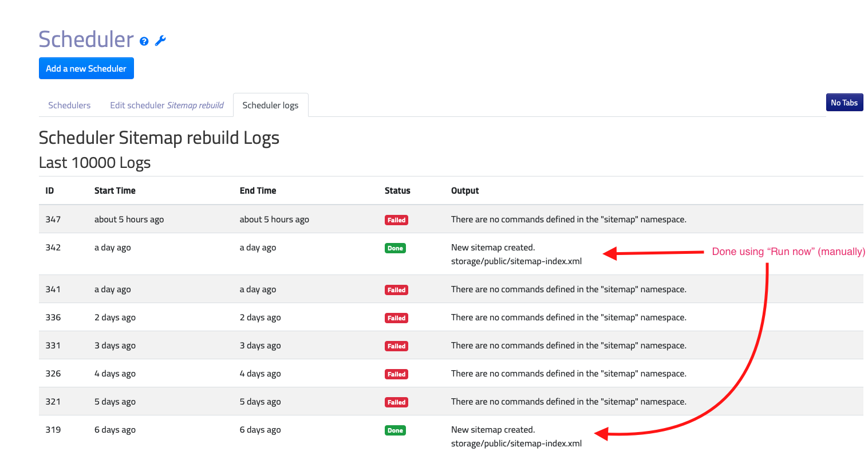Click the Output column header
This screenshot has height=455, width=868.
point(465,191)
